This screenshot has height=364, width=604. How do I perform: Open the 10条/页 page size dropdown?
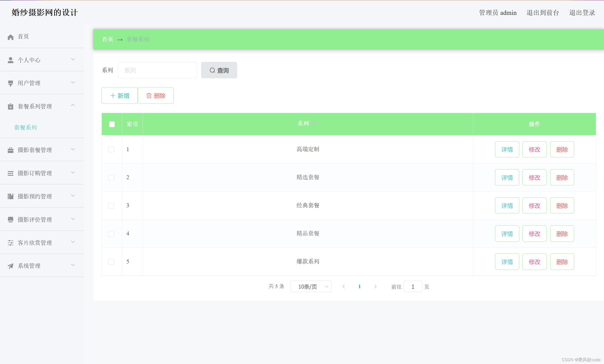click(311, 286)
